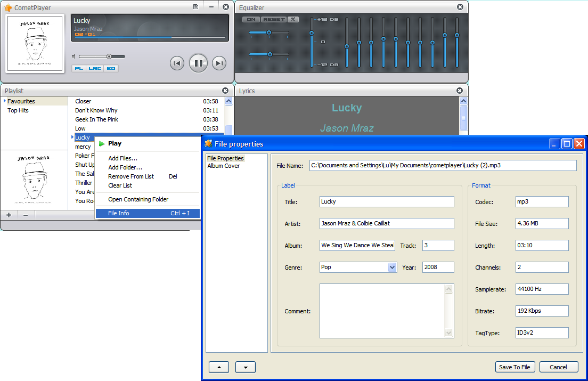Go to next file using down arrow button

point(246,367)
